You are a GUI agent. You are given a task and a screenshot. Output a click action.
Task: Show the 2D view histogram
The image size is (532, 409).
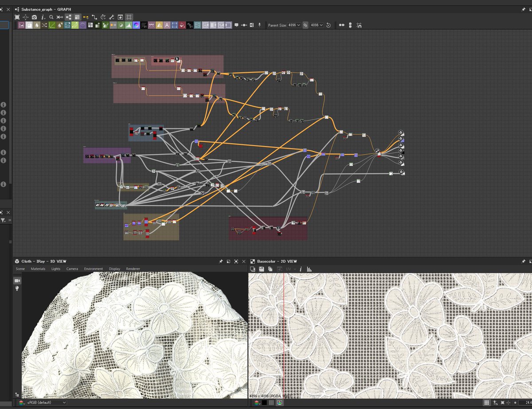(309, 269)
